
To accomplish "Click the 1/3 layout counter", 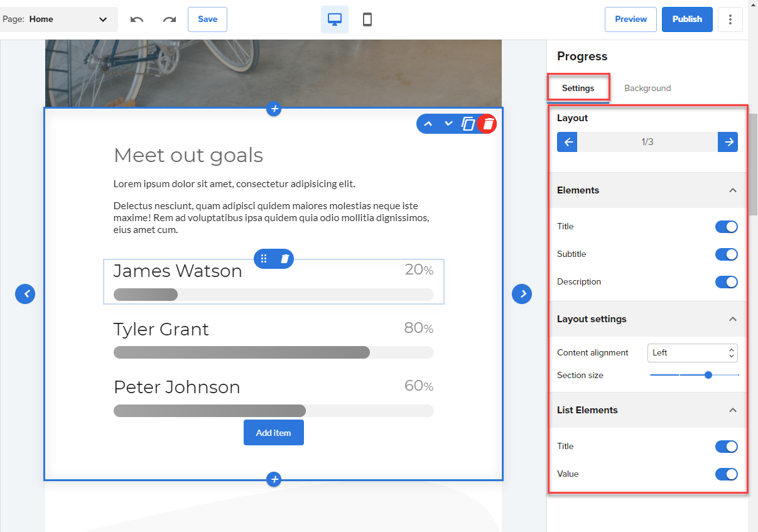I will (647, 142).
